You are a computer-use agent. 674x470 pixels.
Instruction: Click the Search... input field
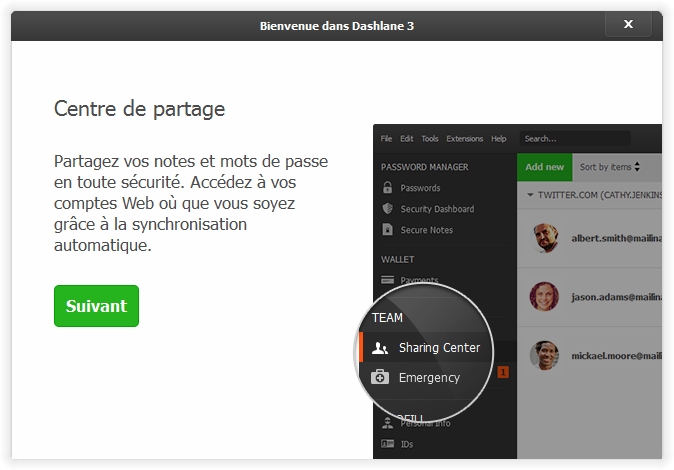point(575,138)
